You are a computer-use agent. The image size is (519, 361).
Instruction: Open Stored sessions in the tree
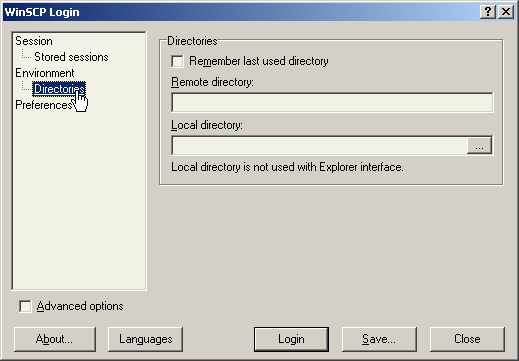point(71,57)
